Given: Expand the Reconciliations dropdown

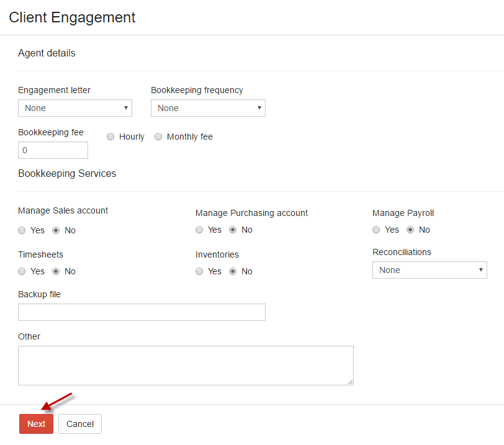Looking at the screenshot, I should coord(430,270).
